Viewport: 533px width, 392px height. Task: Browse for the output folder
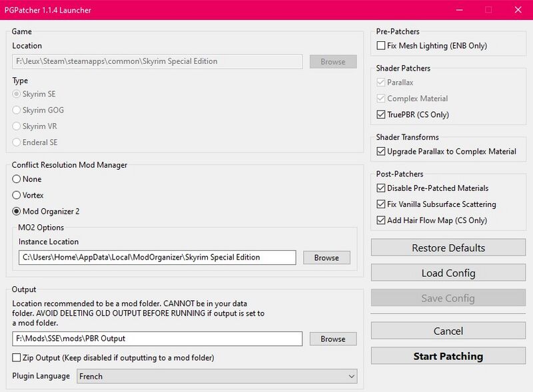coord(332,339)
